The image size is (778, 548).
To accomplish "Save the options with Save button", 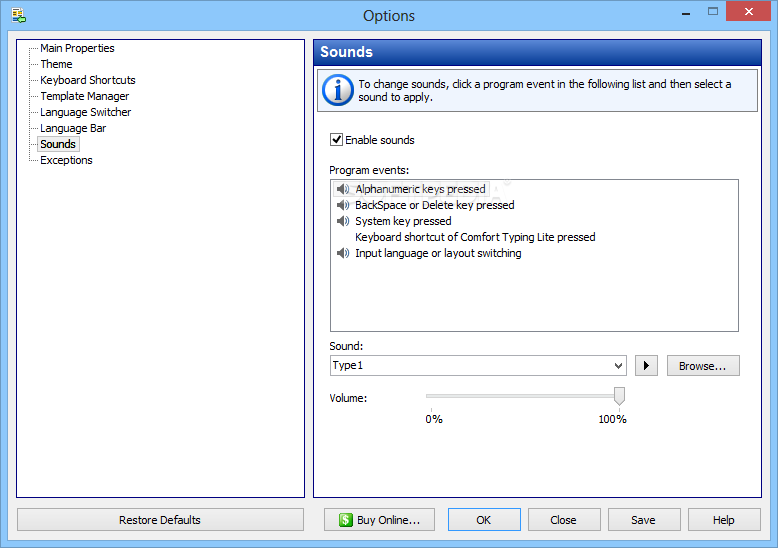I will 644,520.
